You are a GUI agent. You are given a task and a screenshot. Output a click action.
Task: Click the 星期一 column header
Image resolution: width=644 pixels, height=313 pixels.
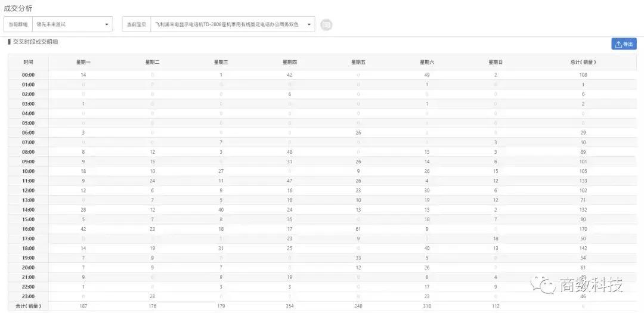point(83,63)
